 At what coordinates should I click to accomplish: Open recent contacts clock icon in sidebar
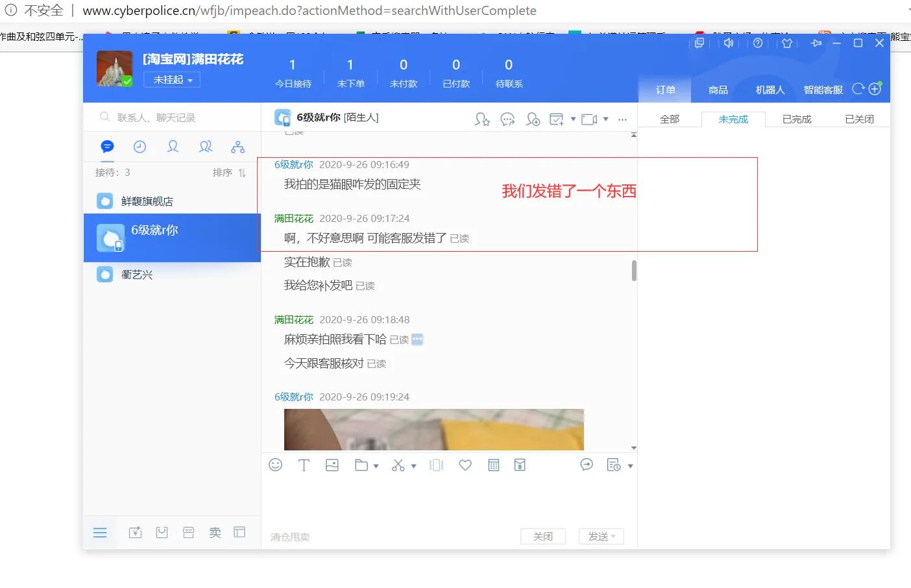[140, 147]
